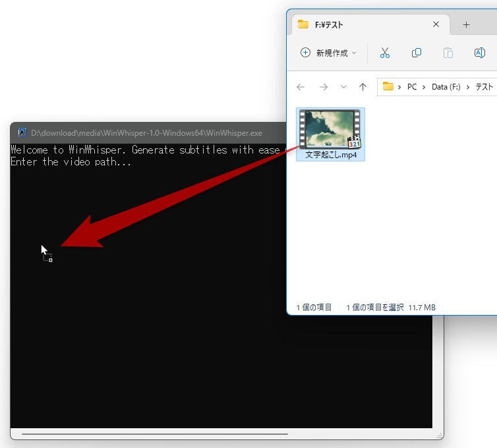Select テスト in the address breadcrumb

pyautogui.click(x=484, y=87)
